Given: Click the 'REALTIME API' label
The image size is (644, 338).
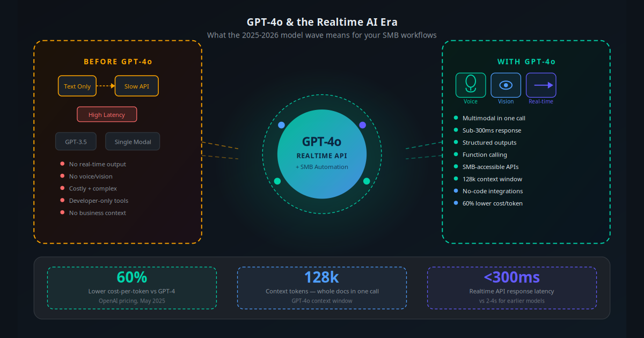Looking at the screenshot, I should pos(322,156).
